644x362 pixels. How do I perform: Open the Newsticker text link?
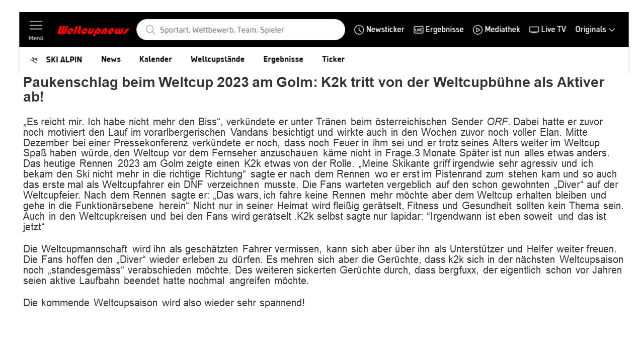385,30
